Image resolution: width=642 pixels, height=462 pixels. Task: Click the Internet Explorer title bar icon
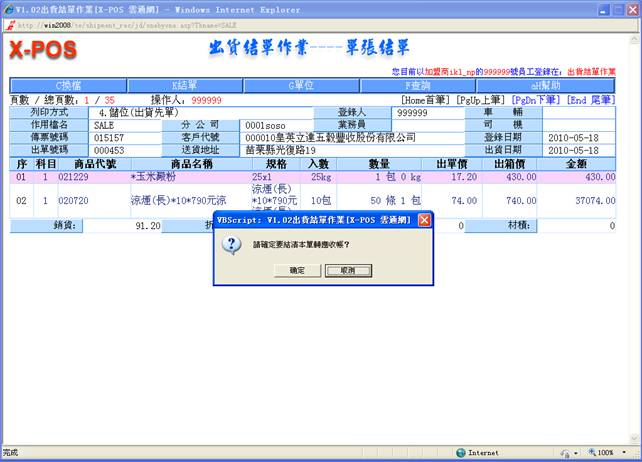point(8,8)
